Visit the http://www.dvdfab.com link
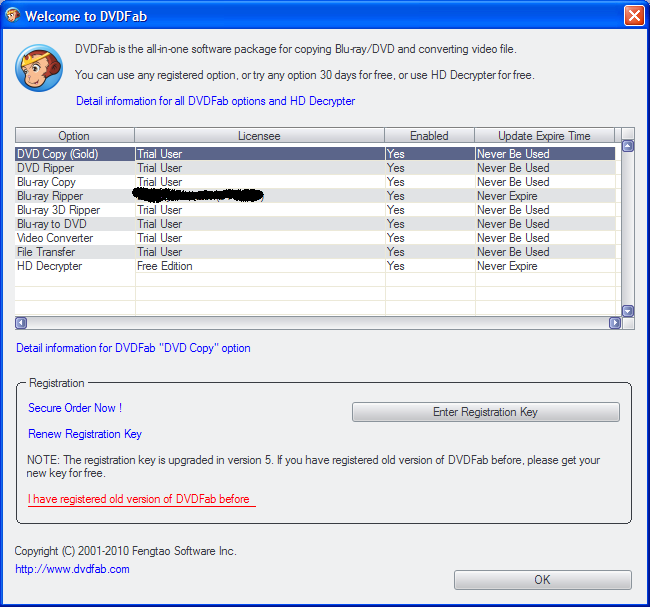Viewport: 650px width, 607px height. click(x=72, y=569)
